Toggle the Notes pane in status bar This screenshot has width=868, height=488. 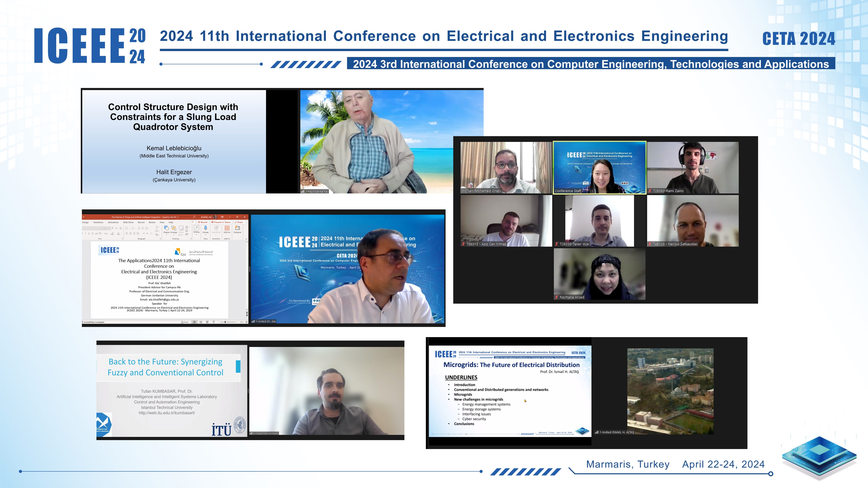185,322
